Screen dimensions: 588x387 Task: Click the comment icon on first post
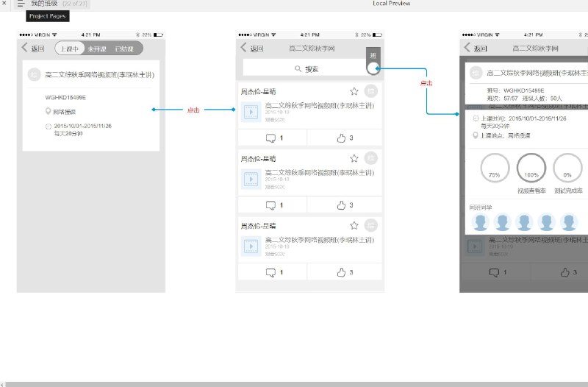270,138
